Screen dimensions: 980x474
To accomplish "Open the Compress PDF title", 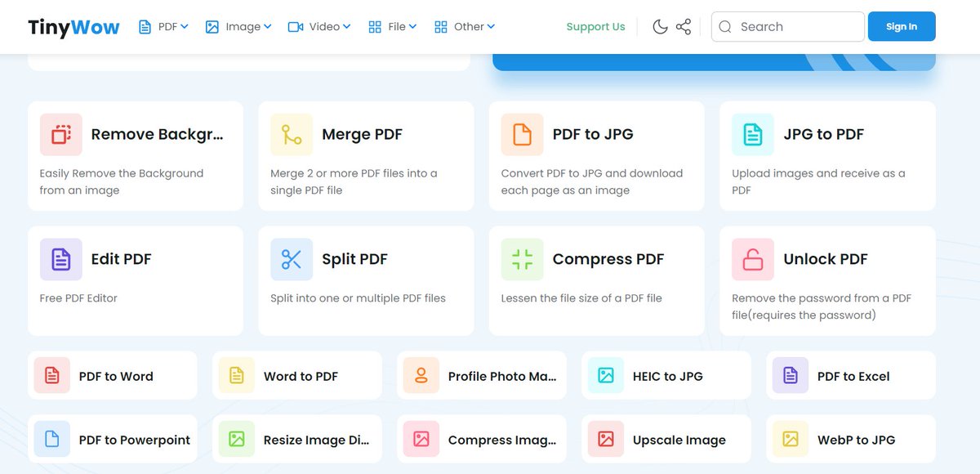I will [608, 259].
